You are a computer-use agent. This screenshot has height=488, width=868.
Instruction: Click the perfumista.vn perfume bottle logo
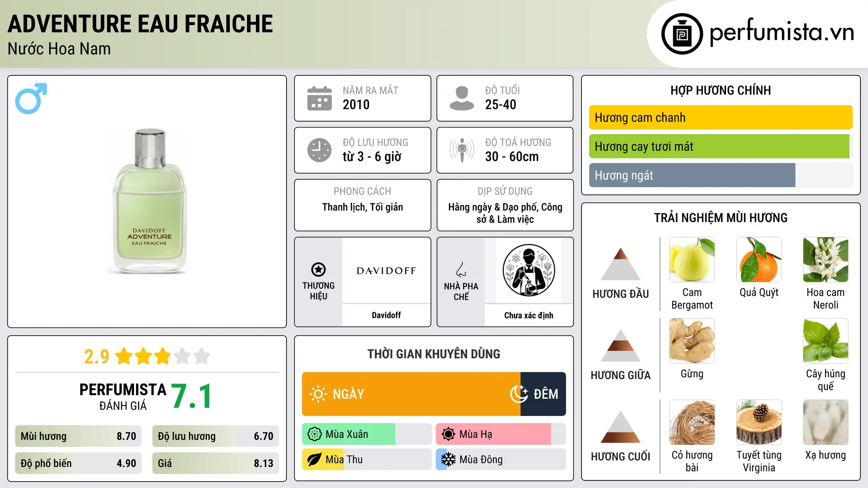(x=682, y=34)
